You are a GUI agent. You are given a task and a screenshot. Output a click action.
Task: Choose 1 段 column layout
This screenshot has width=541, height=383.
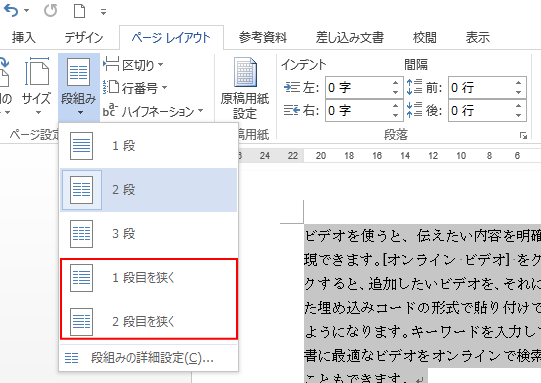[149, 146]
